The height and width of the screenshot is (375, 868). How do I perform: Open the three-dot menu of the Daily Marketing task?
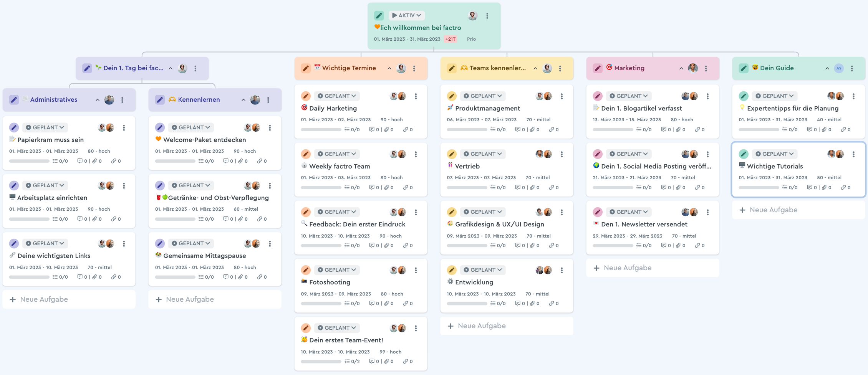(x=416, y=96)
